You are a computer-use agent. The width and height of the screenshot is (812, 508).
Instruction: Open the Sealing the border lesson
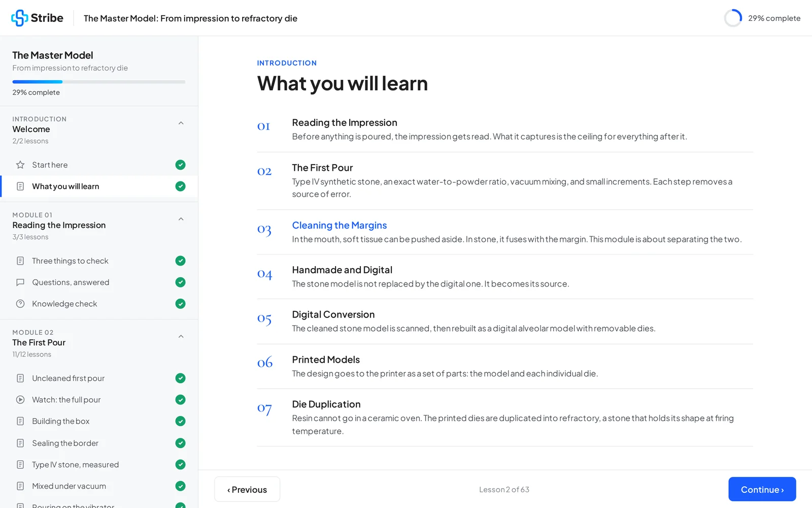pos(99,443)
